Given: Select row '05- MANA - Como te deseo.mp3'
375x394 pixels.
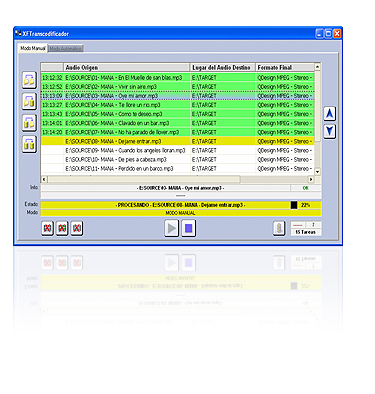Looking at the screenshot, I should point(177,114).
